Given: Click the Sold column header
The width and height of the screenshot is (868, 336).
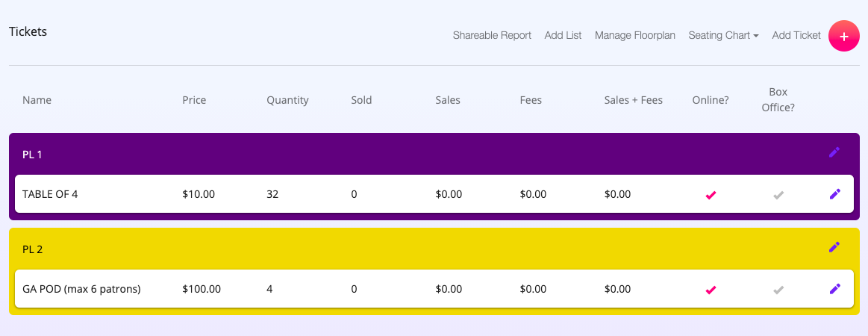Looking at the screenshot, I should 361,100.
